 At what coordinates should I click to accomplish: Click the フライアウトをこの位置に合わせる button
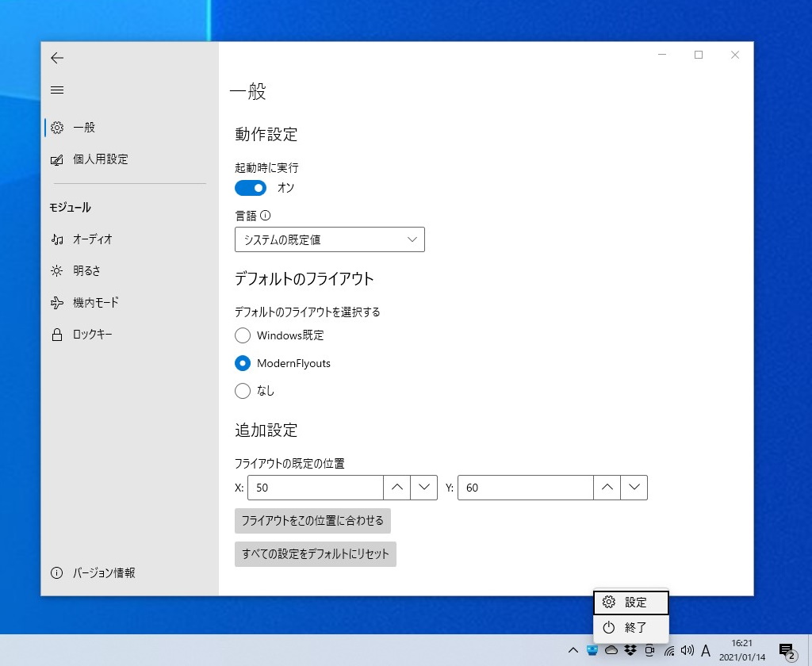pos(315,521)
